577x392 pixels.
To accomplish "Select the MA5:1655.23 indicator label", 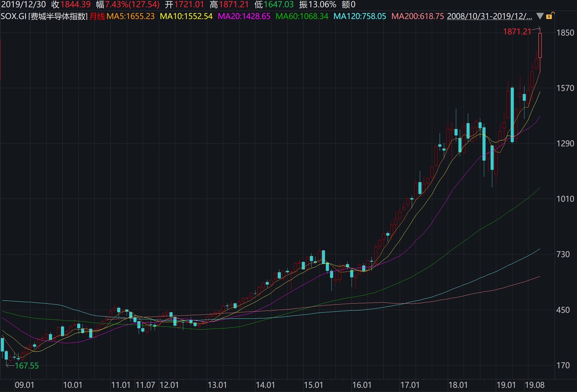I will [x=130, y=16].
